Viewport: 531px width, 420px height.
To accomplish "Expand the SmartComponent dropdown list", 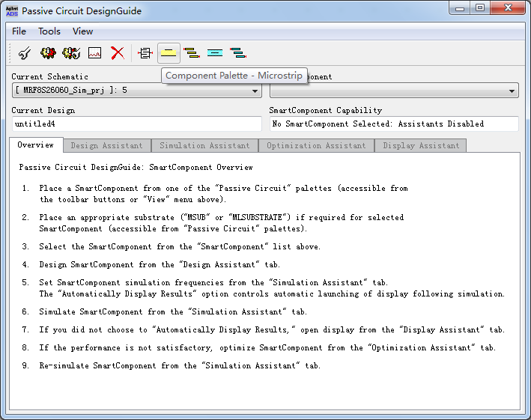I will 394,91.
